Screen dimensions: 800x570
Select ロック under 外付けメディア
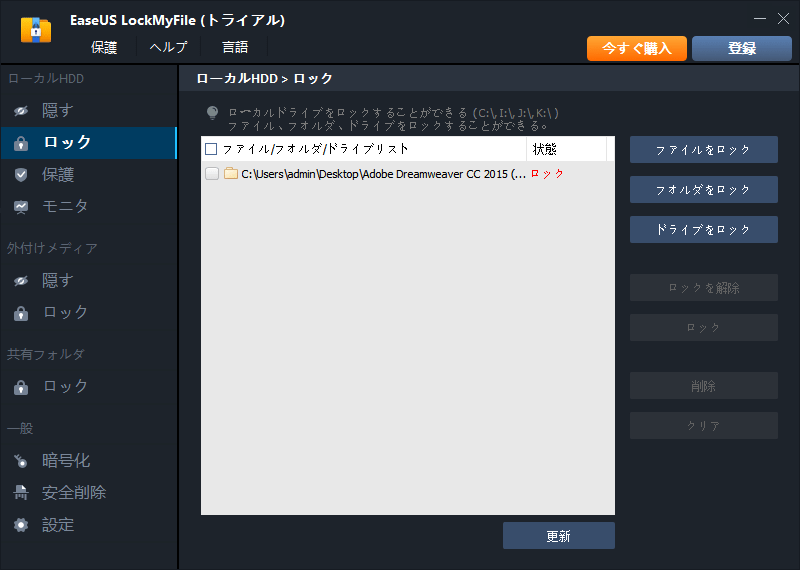click(x=89, y=312)
